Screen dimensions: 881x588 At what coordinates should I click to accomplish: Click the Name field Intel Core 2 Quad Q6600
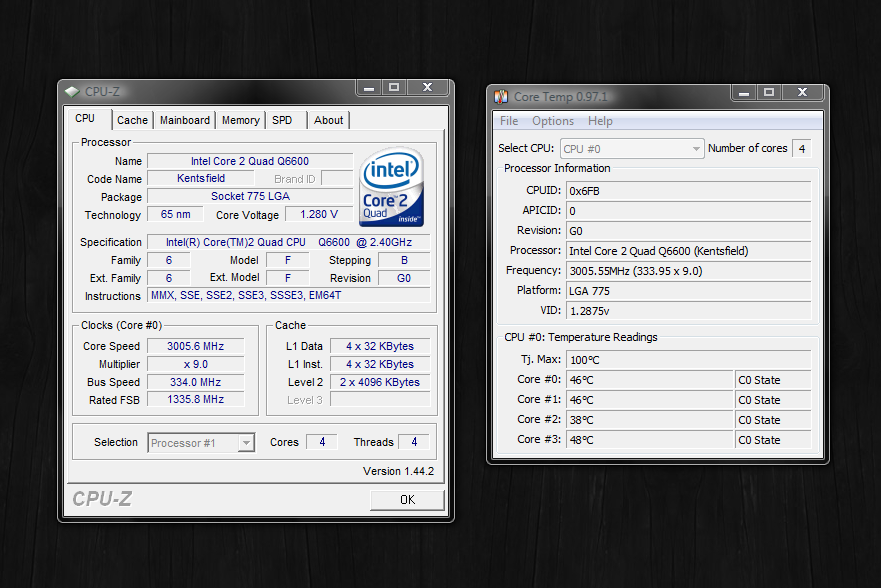(250, 161)
